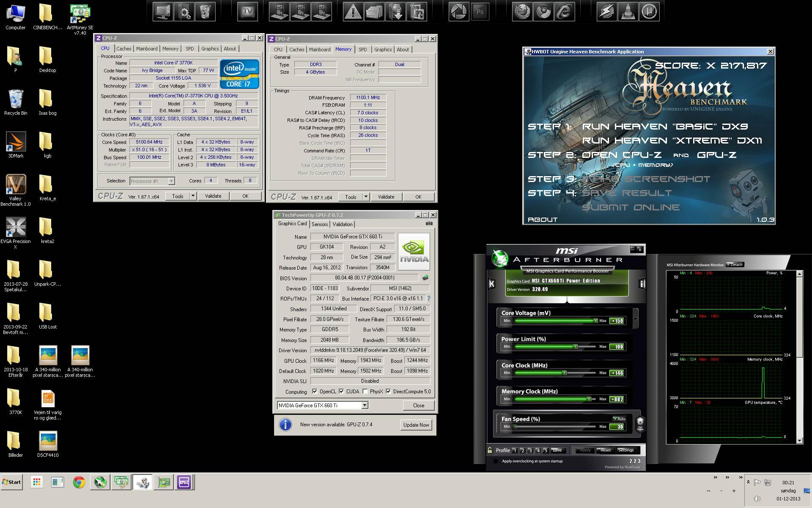Open Photoshop icon in top dock
Image resolution: width=812 pixels, height=508 pixels.
coord(480,11)
